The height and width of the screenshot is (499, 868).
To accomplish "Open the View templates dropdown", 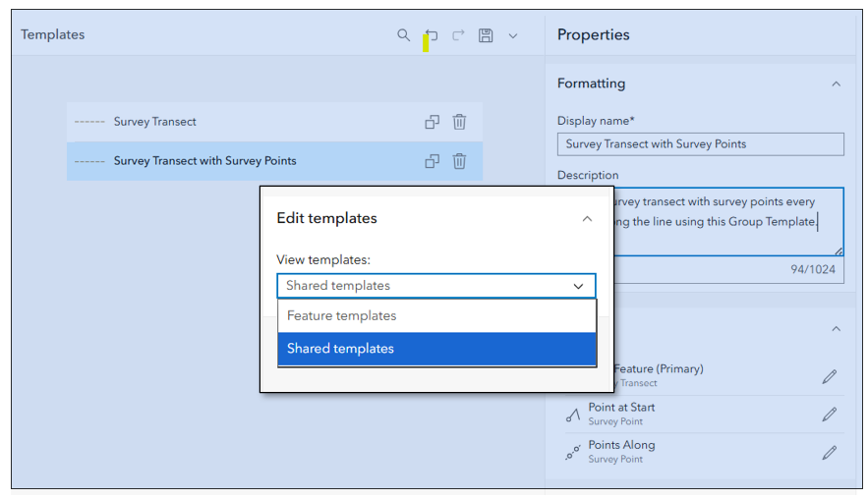I will tap(436, 286).
